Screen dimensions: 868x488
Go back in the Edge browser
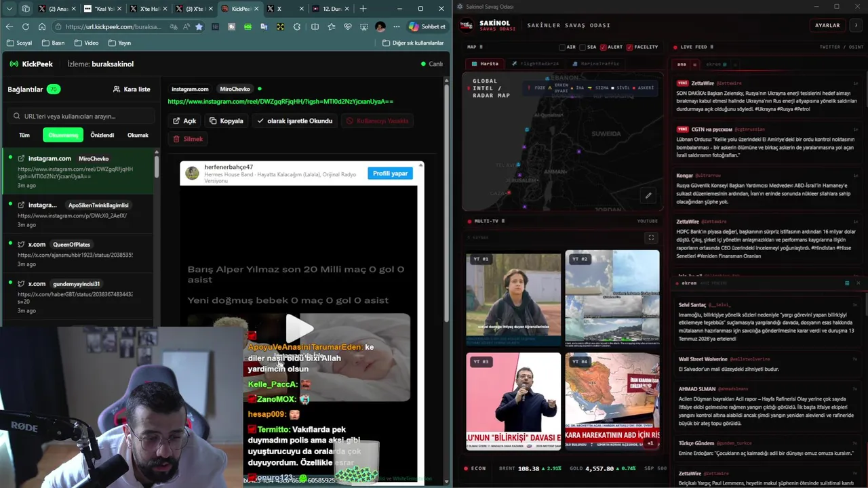coord(9,26)
